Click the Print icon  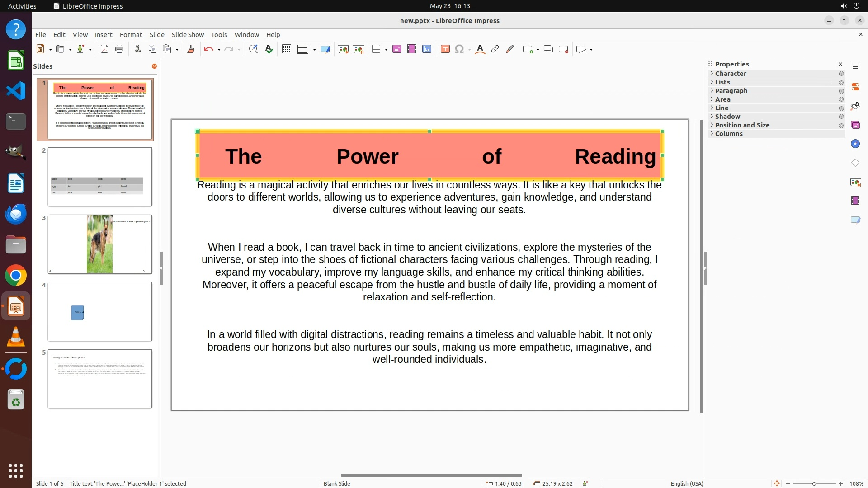point(119,49)
